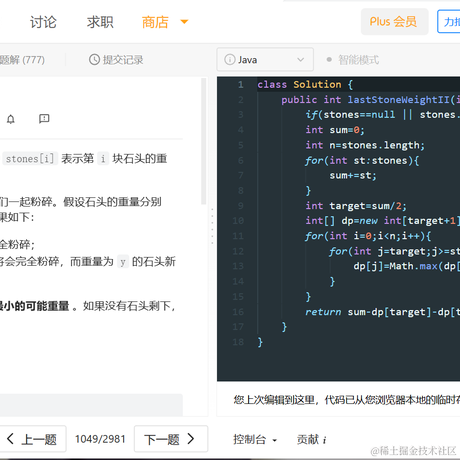Click the left chevron on 上一题
The width and height of the screenshot is (460, 460).
10,439
